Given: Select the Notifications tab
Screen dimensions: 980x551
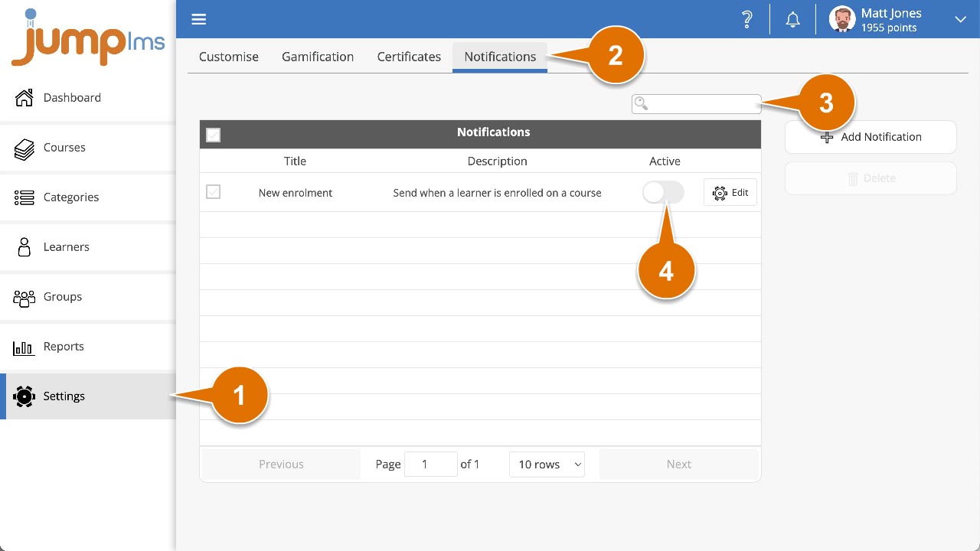Looking at the screenshot, I should pyautogui.click(x=500, y=57).
